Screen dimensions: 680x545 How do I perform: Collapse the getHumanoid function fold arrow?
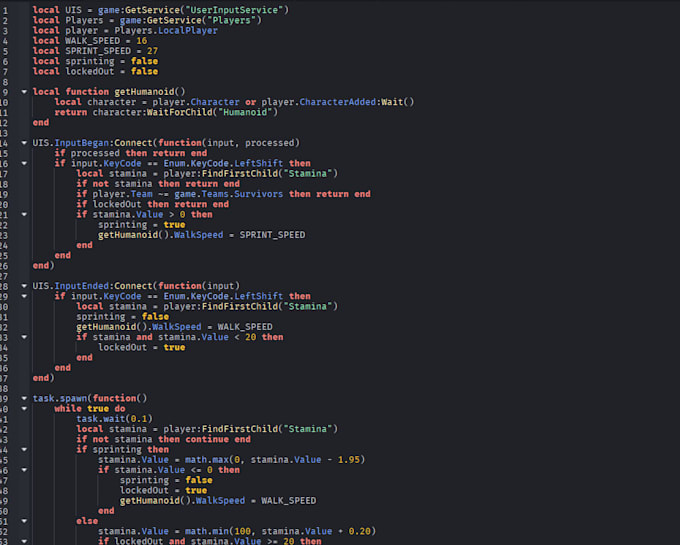pos(24,92)
